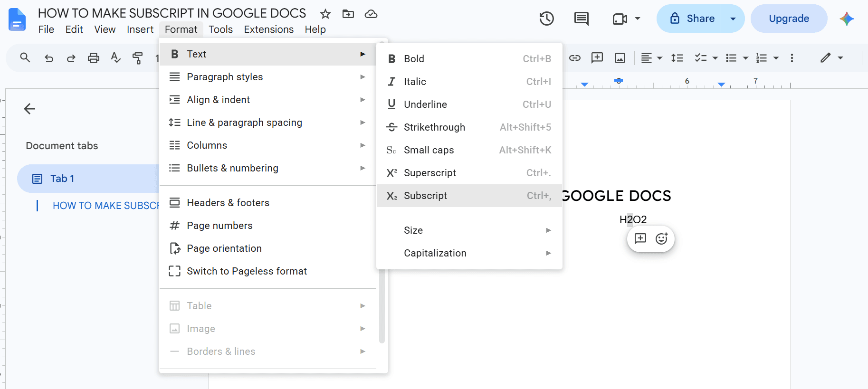Open Columns submenu
Viewport: 868px width, 389px height.
pyautogui.click(x=268, y=145)
